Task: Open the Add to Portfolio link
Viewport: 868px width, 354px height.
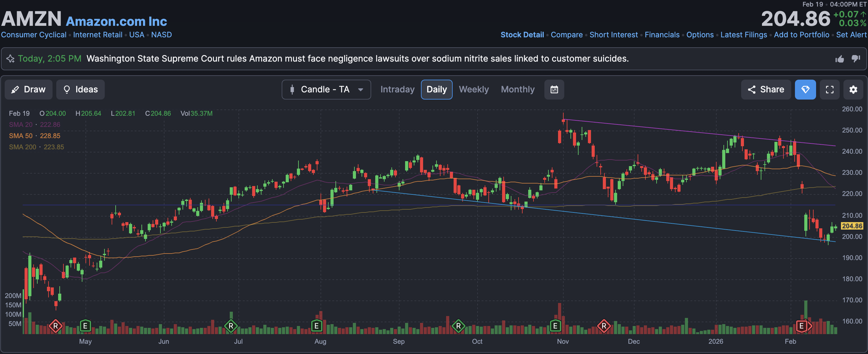Action: coord(801,35)
